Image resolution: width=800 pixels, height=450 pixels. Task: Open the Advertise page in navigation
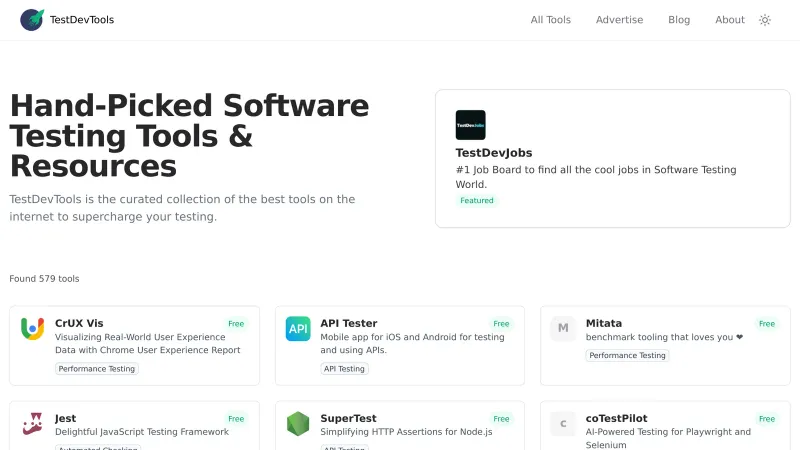pos(619,20)
